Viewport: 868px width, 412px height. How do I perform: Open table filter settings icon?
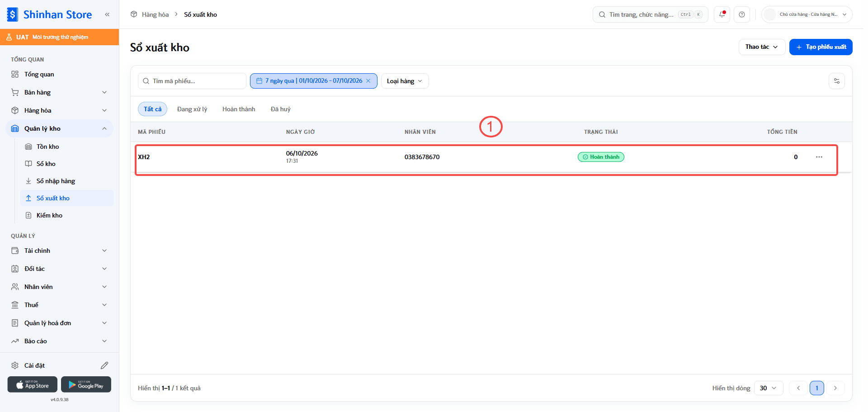click(837, 81)
